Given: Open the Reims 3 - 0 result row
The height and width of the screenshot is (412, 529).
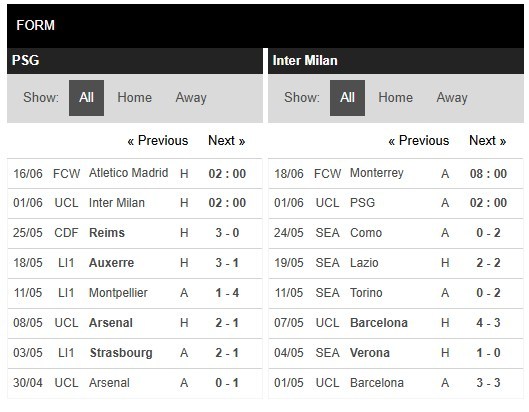Looking at the screenshot, I should click(x=135, y=233).
